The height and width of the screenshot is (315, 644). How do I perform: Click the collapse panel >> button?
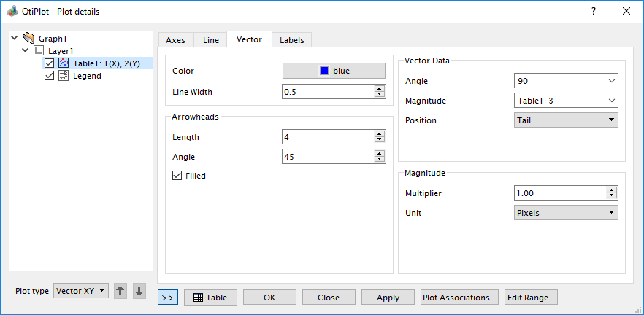(x=168, y=297)
